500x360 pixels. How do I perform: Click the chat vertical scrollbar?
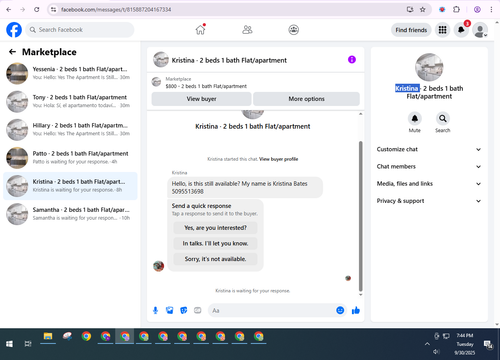click(x=360, y=216)
